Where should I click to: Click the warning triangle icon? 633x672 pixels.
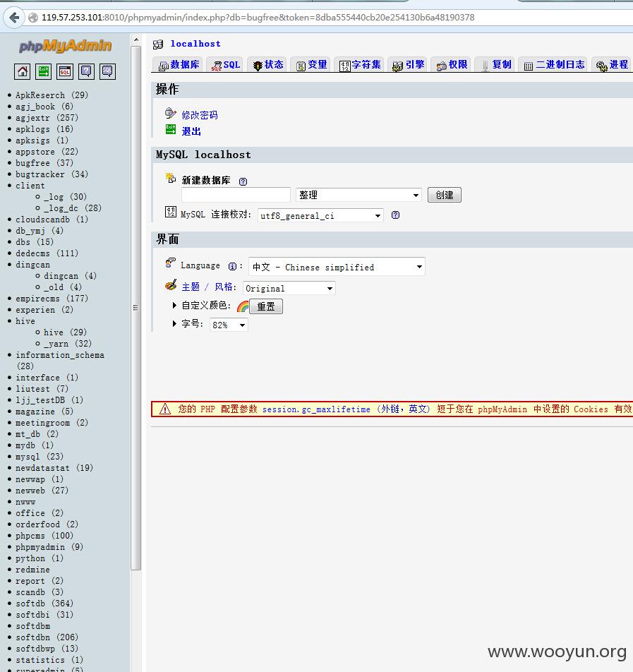(165, 409)
